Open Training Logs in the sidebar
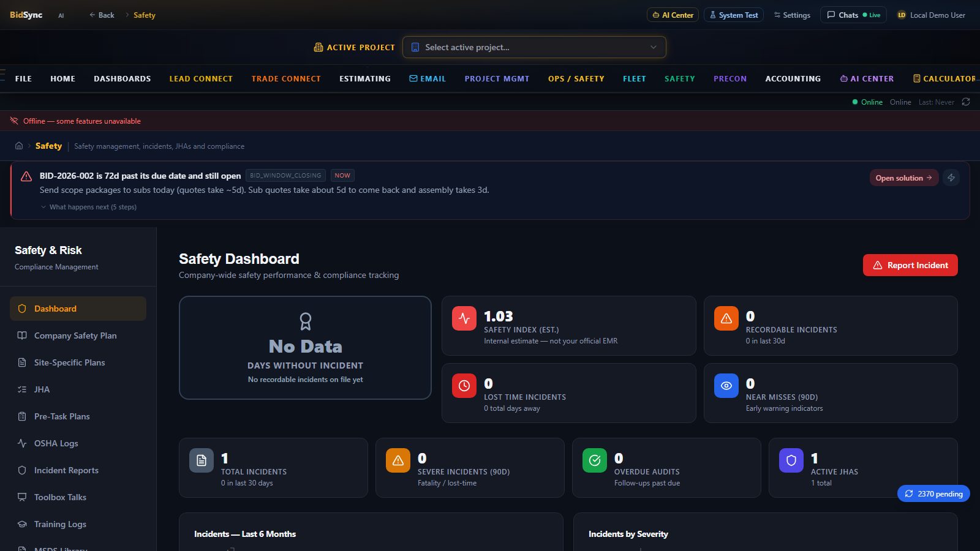The image size is (980, 551). click(x=78, y=524)
